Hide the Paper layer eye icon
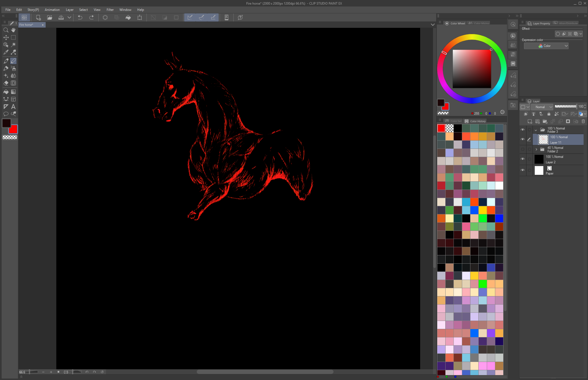The height and width of the screenshot is (380, 588). point(522,170)
